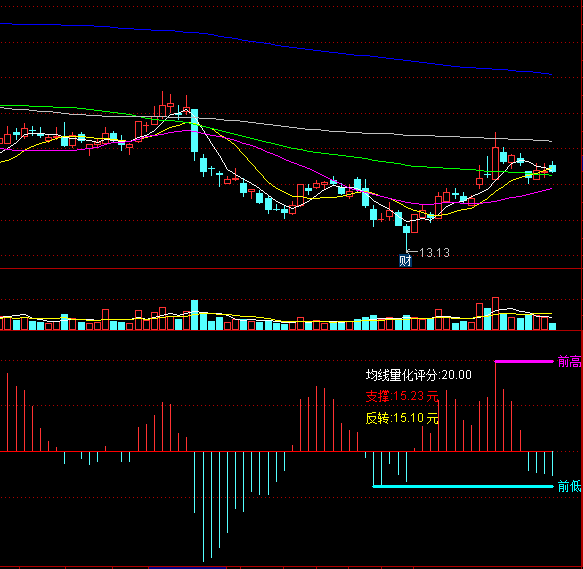Click the cyan 前低 label

pyautogui.click(x=569, y=486)
